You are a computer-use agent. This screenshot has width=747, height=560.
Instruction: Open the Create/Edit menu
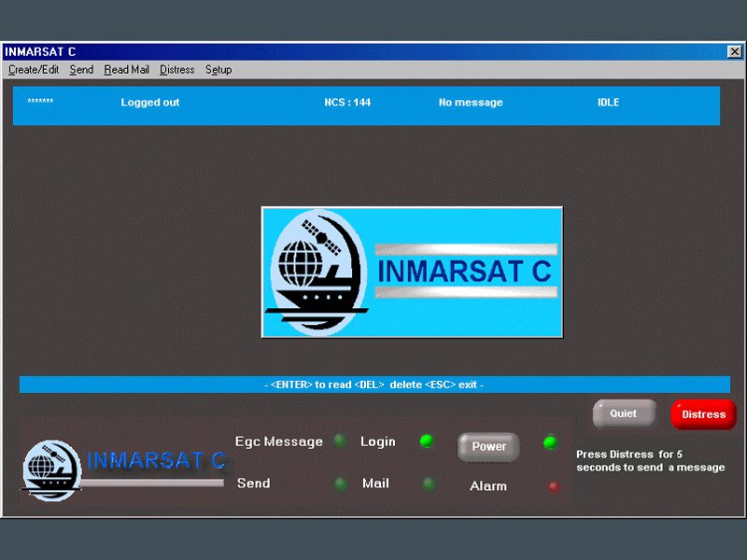(34, 70)
